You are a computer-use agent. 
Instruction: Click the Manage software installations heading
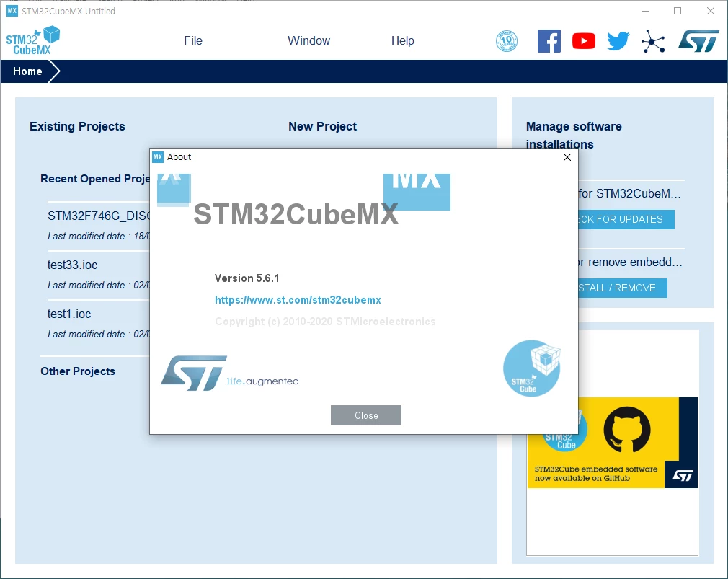tap(574, 135)
